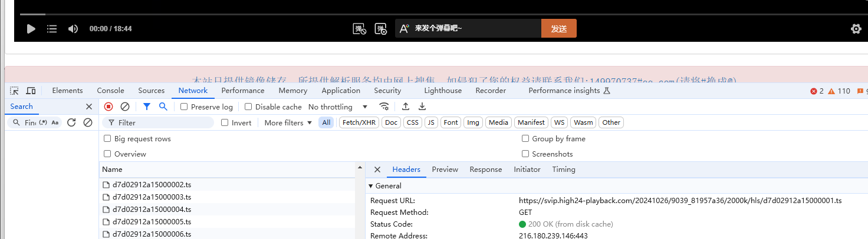868x239 pixels.
Task: Click the warning count 110 indicator
Action: (x=839, y=91)
